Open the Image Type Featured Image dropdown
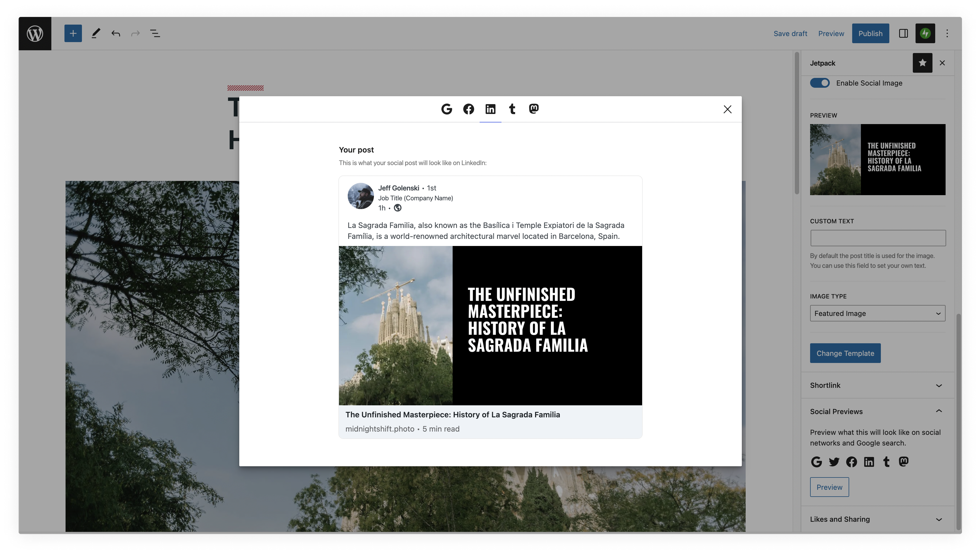This screenshot has width=980, height=554. [877, 313]
